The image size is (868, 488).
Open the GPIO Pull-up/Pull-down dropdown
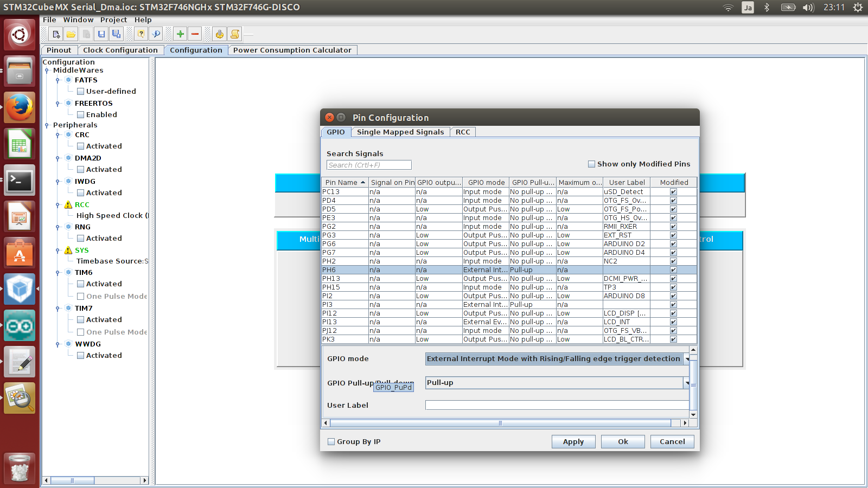pos(687,383)
